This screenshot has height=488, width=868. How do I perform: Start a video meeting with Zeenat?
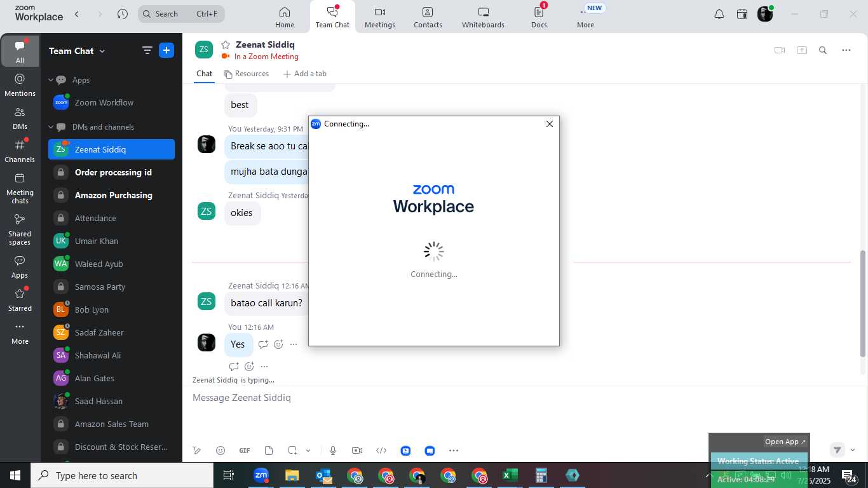click(x=780, y=50)
